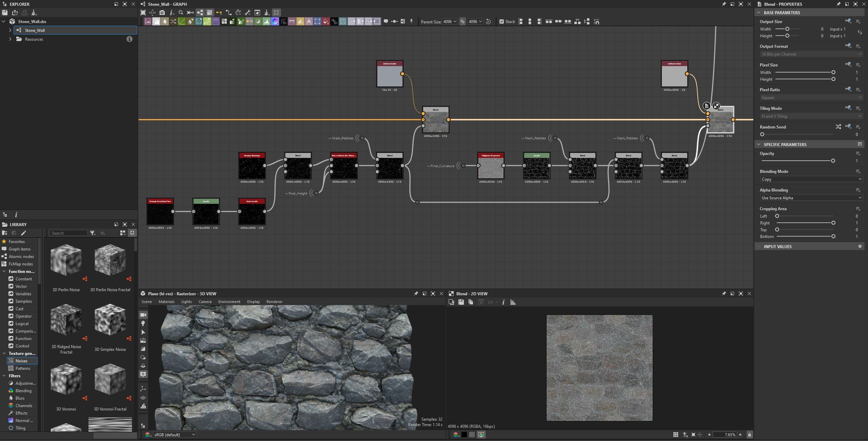This screenshot has width=868, height=441.
Task: Open the Blending Mode dropdown showing Copy
Action: pyautogui.click(x=811, y=179)
